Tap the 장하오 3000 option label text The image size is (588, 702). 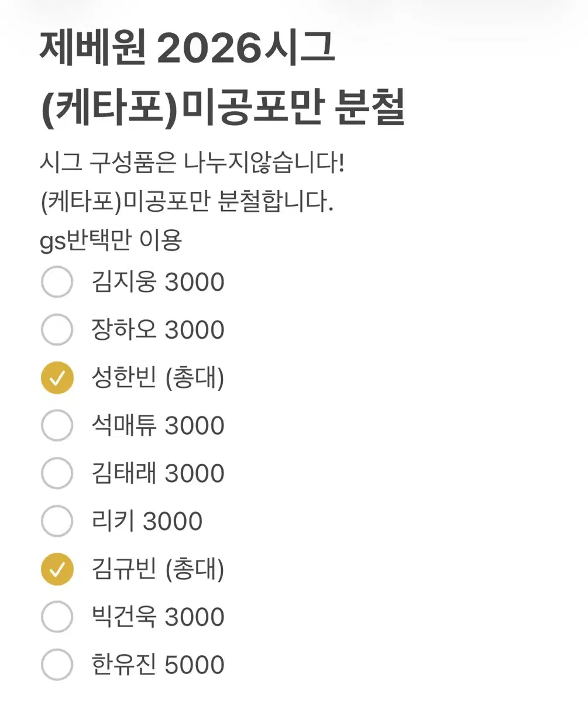(x=158, y=330)
